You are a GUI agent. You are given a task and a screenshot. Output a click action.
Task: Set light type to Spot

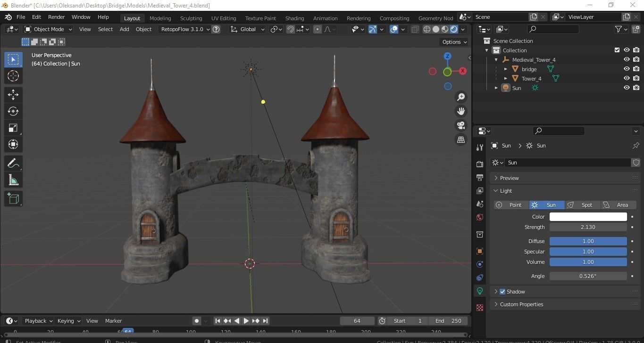pyautogui.click(x=583, y=205)
